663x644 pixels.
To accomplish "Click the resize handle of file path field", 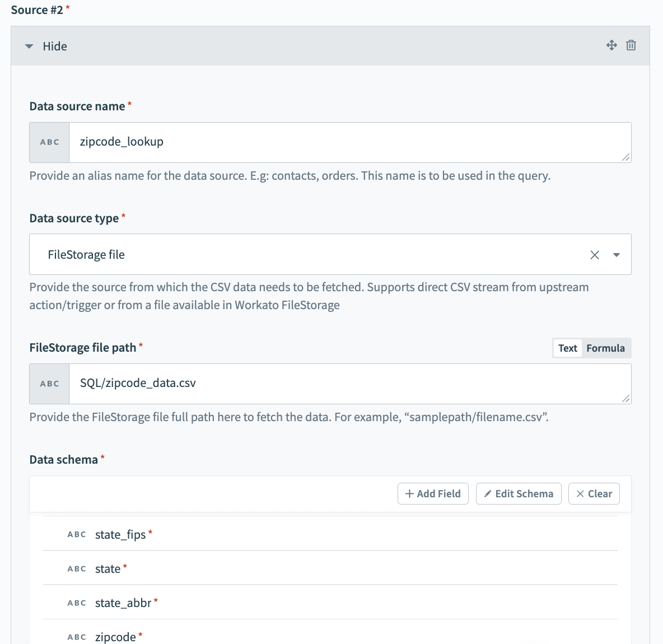I will pyautogui.click(x=625, y=398).
